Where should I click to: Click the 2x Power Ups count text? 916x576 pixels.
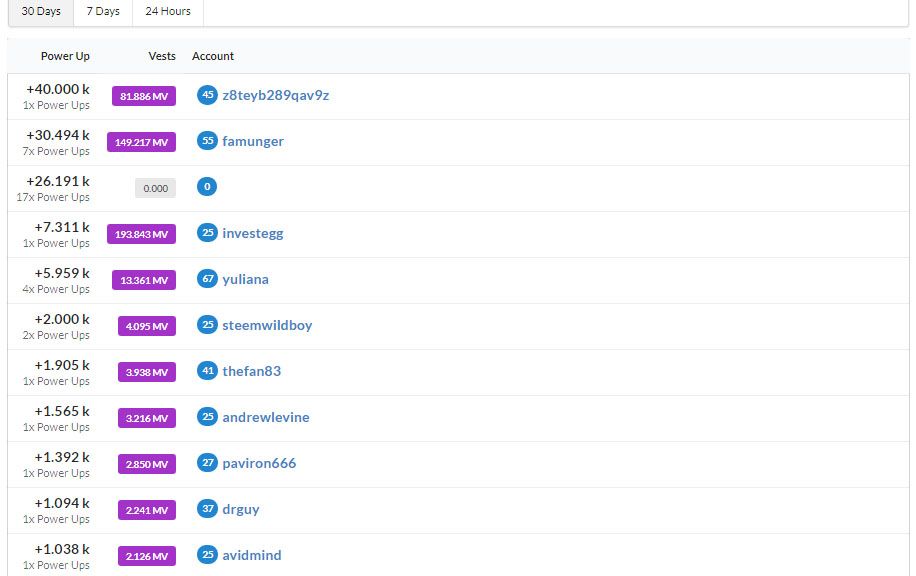tap(56, 335)
